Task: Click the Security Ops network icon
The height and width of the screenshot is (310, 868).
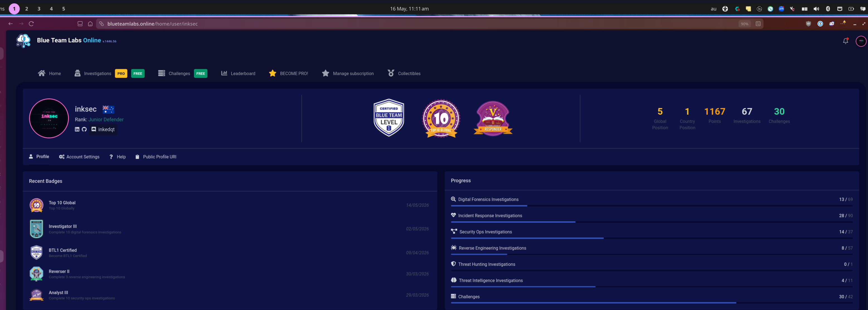Action: (454, 231)
